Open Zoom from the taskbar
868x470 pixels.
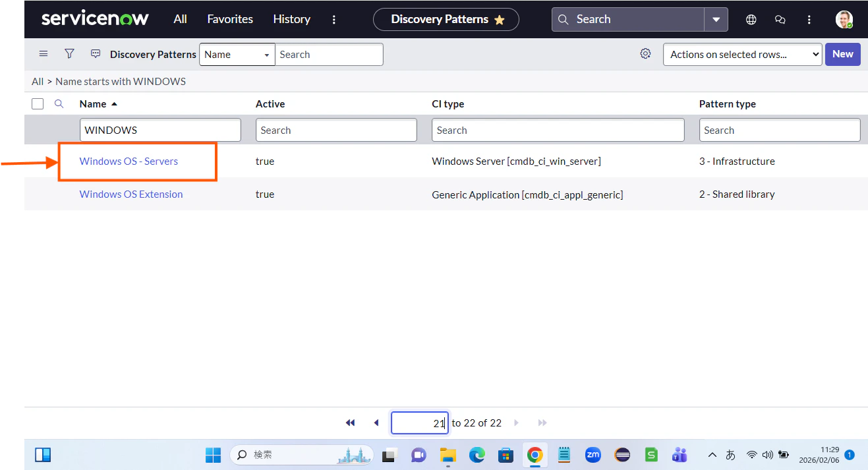click(593, 455)
